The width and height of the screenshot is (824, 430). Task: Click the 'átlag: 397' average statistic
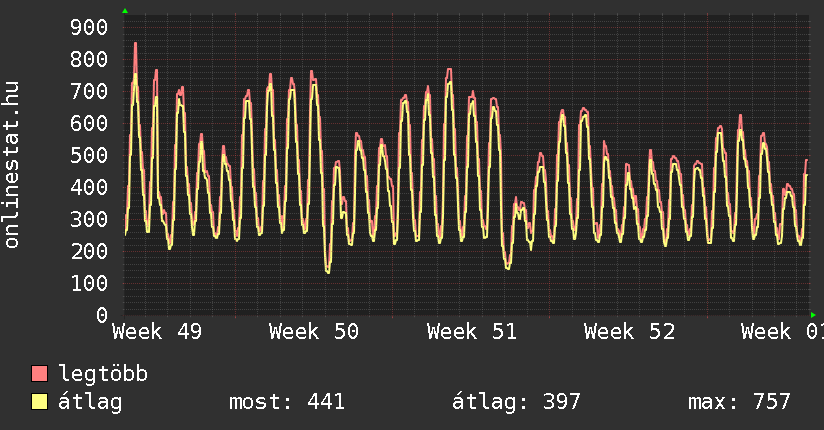tap(516, 402)
